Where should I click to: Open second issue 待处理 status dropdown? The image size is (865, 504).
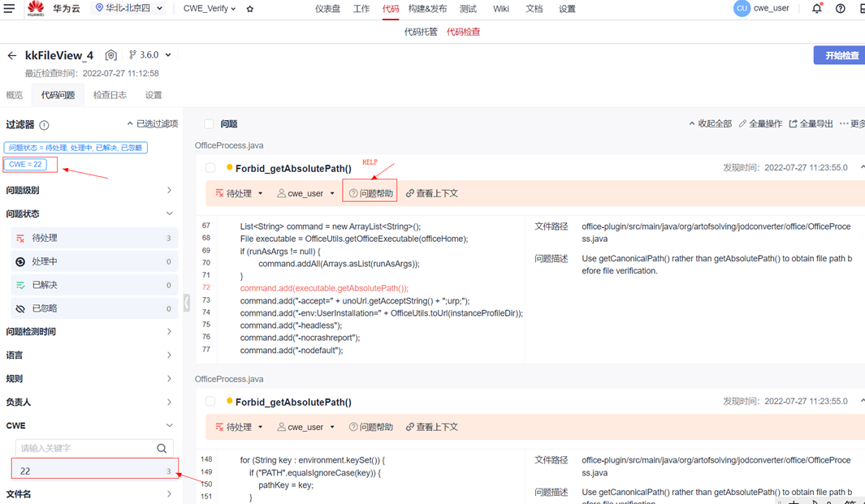point(239,427)
